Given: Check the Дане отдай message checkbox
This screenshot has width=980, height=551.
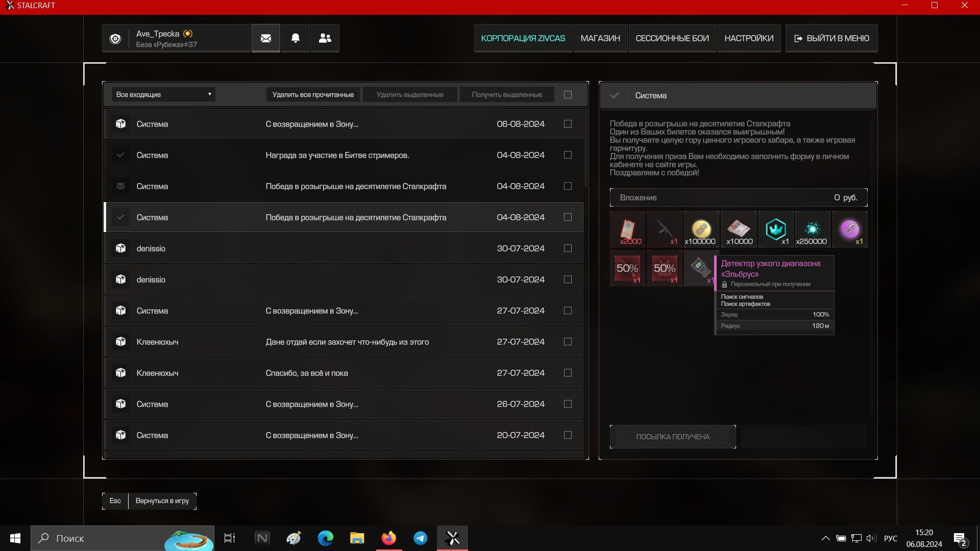Looking at the screenshot, I should [568, 342].
